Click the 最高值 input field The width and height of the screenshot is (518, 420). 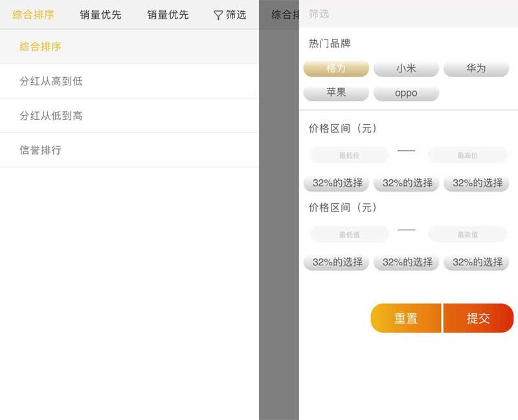(x=467, y=234)
